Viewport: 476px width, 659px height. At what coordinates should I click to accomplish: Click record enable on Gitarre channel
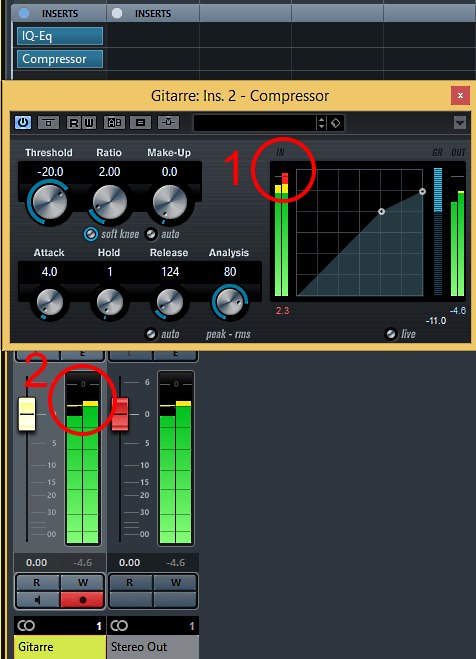(82, 600)
